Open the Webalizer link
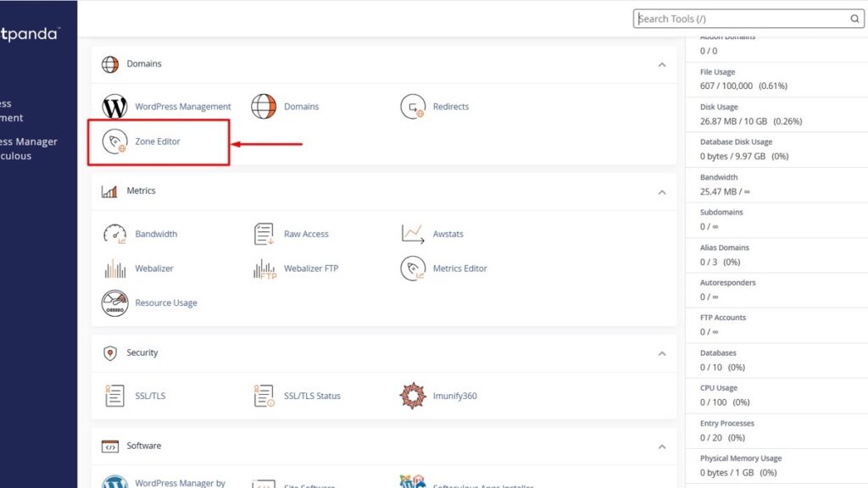This screenshot has width=868, height=488. click(x=154, y=269)
